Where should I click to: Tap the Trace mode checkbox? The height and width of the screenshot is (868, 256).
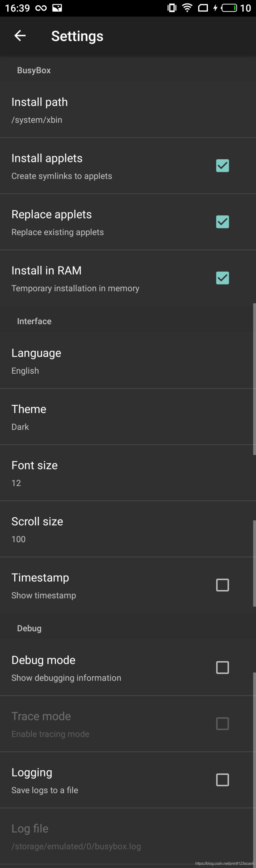(222, 723)
